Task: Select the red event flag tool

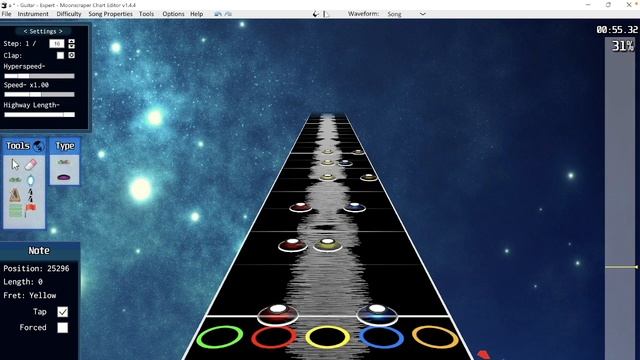Action: click(30, 210)
